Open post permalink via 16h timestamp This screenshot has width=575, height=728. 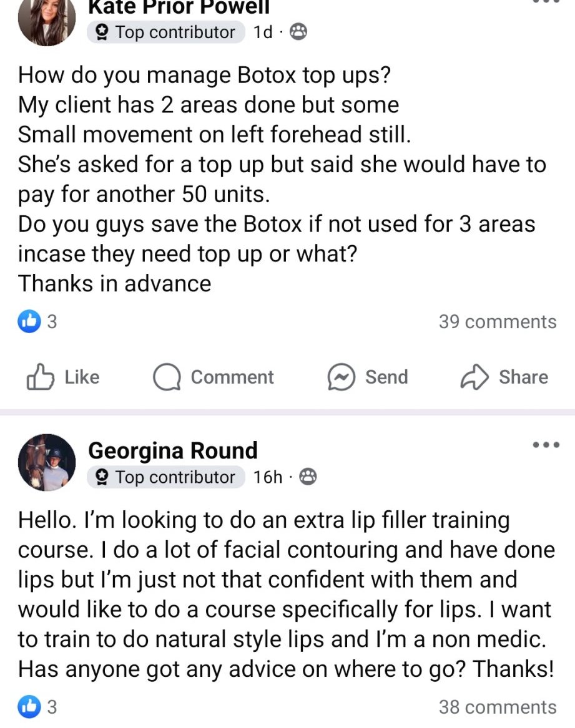click(268, 477)
